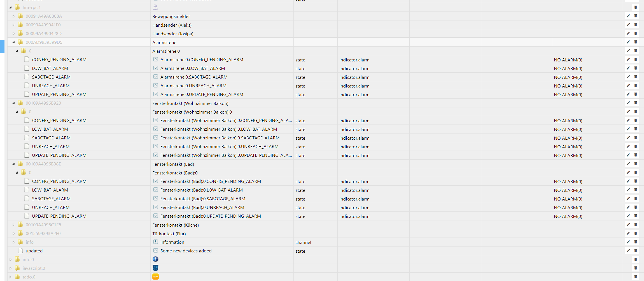Click value NO ALARM(0) for Alarmsirene:0.CONFIG_PENDING_ALARM
Viewport: 644px width, 281px height.
coord(568,60)
